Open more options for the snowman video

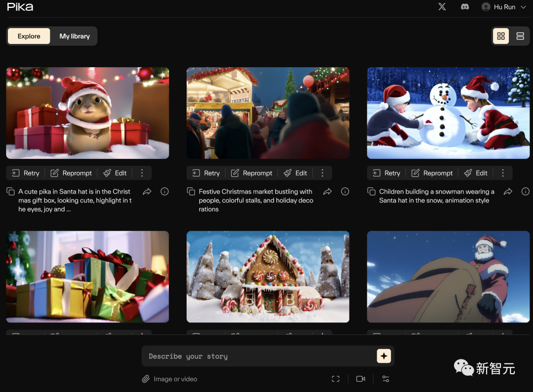click(x=503, y=173)
